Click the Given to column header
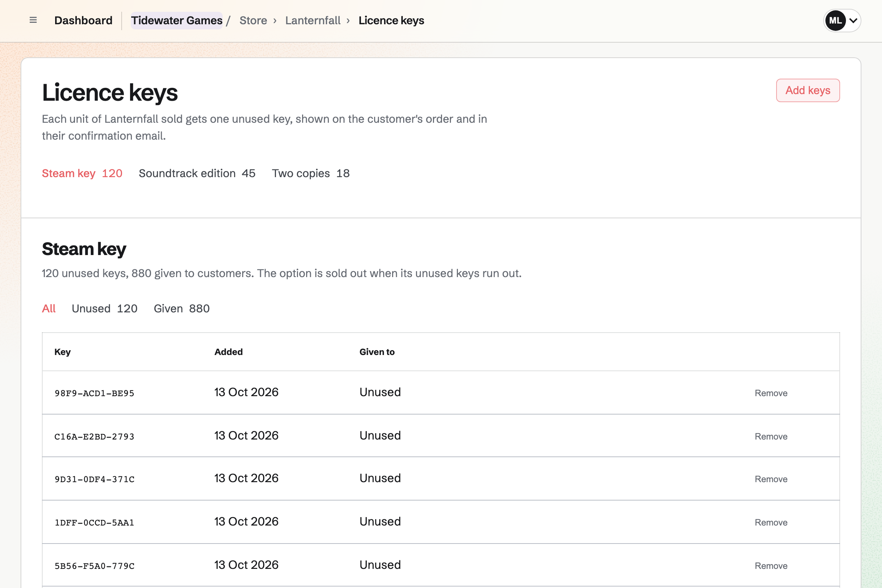Viewport: 882px width, 588px height. tap(377, 352)
